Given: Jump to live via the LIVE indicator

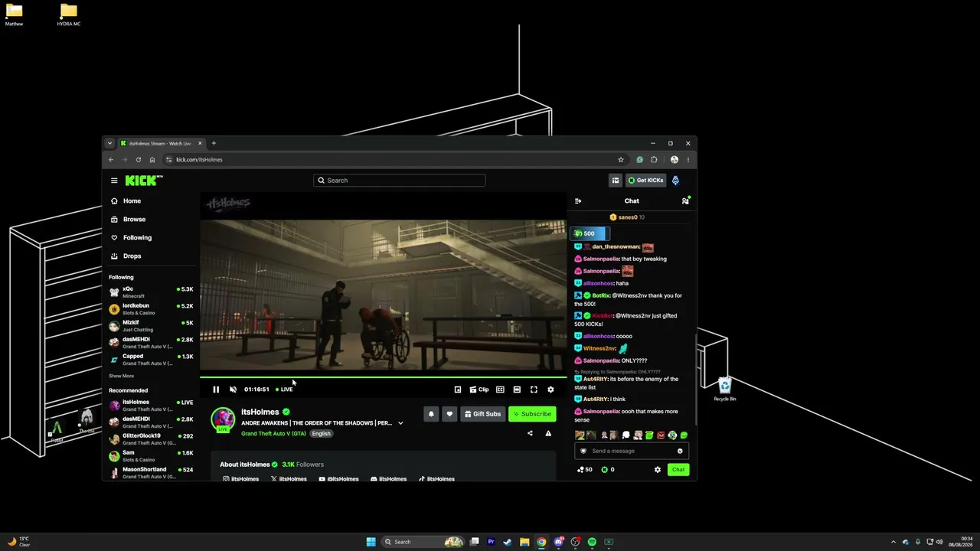Looking at the screenshot, I should (284, 390).
